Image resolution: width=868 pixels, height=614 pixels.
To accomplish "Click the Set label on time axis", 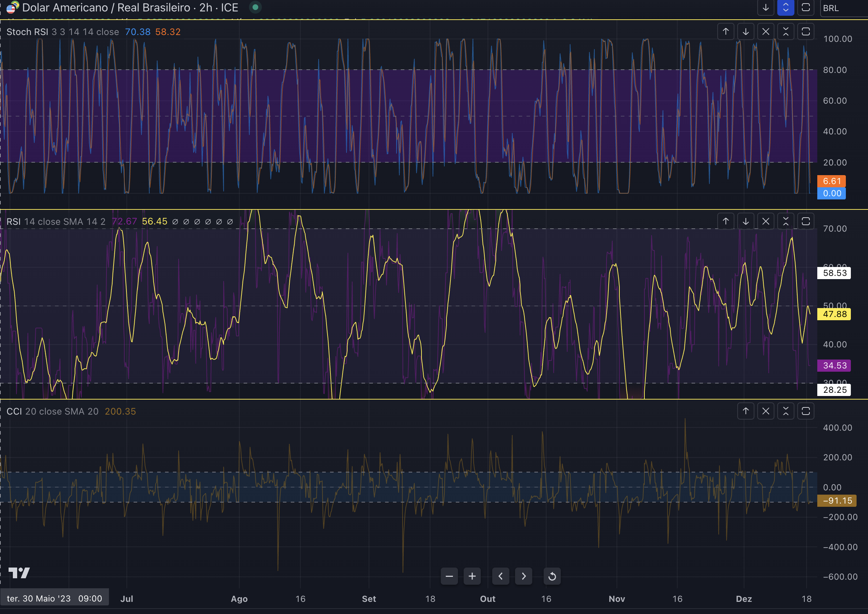I will (x=369, y=599).
